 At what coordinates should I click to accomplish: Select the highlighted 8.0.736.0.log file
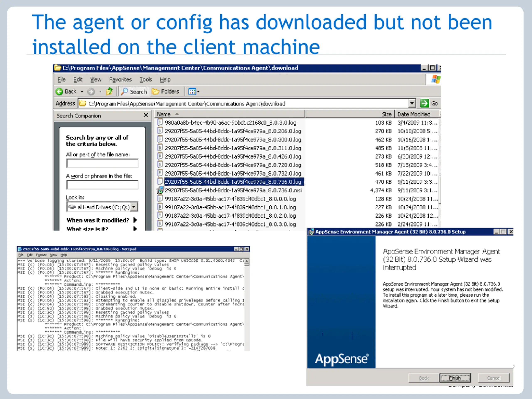[x=233, y=182]
